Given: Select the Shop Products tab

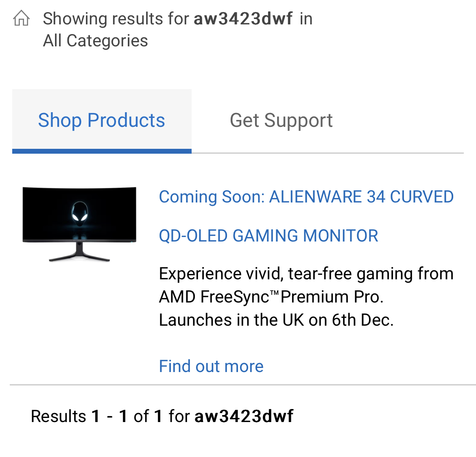Looking at the screenshot, I should [x=102, y=120].
